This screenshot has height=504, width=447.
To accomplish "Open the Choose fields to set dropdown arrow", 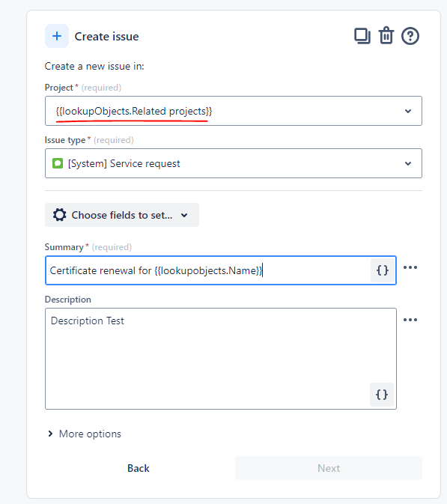I will [184, 216].
